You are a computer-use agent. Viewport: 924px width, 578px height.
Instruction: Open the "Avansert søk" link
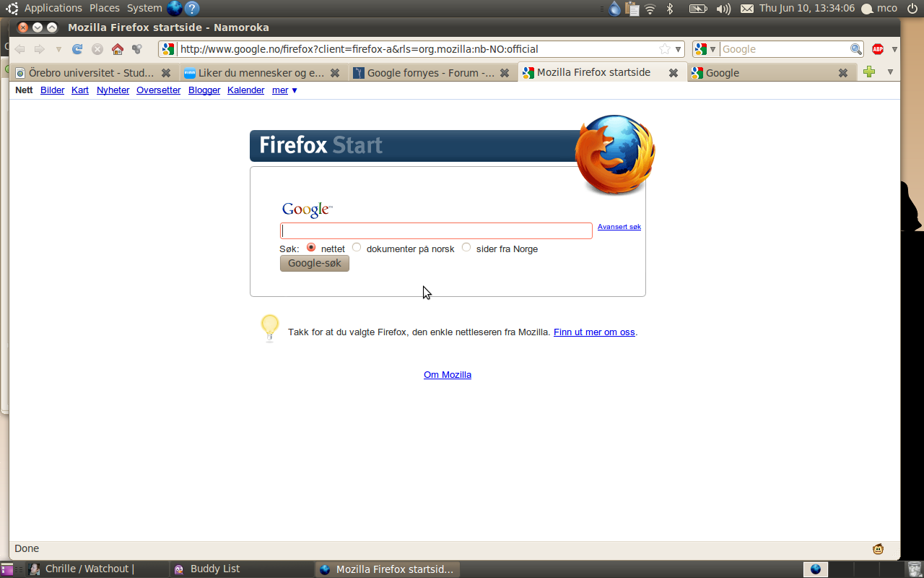[619, 227]
